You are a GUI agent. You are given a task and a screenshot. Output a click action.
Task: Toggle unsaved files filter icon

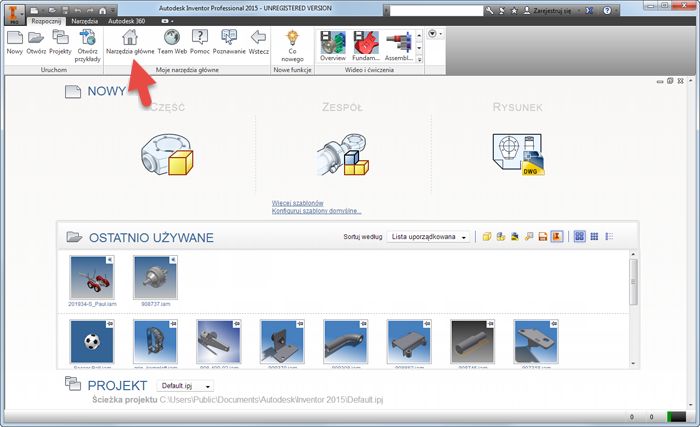(543, 237)
